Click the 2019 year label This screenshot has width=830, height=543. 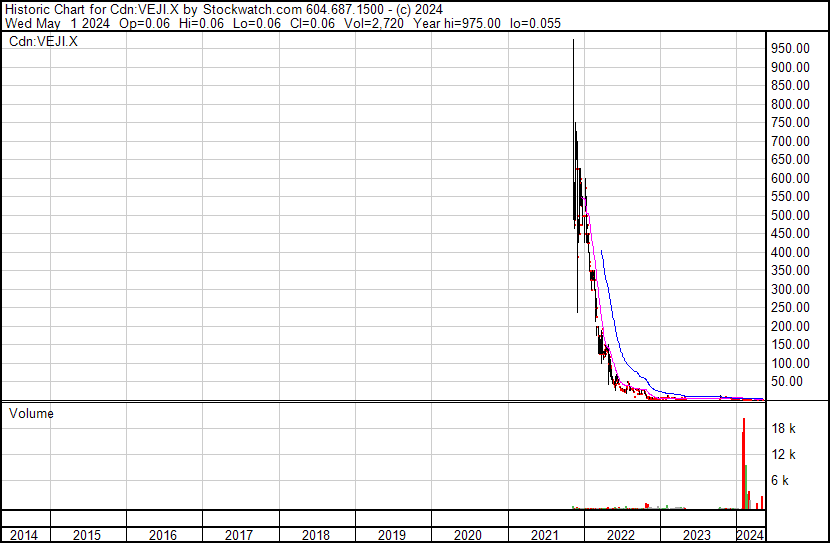pos(392,535)
